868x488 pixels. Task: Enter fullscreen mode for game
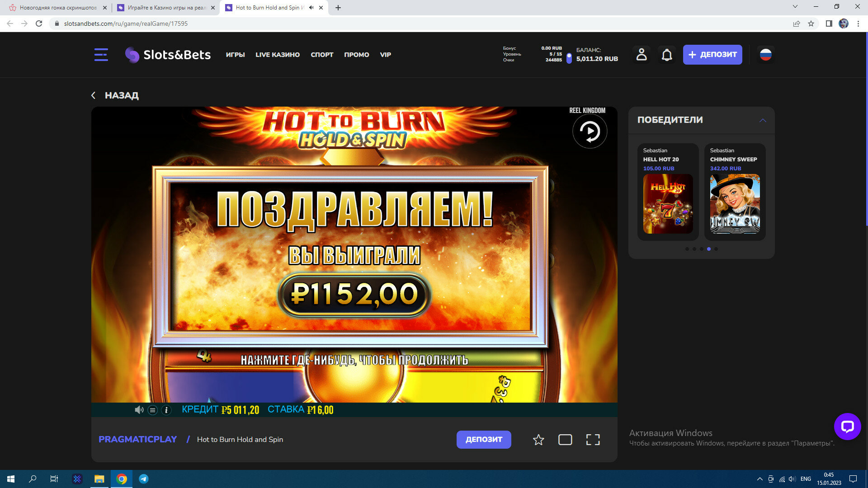tap(593, 440)
